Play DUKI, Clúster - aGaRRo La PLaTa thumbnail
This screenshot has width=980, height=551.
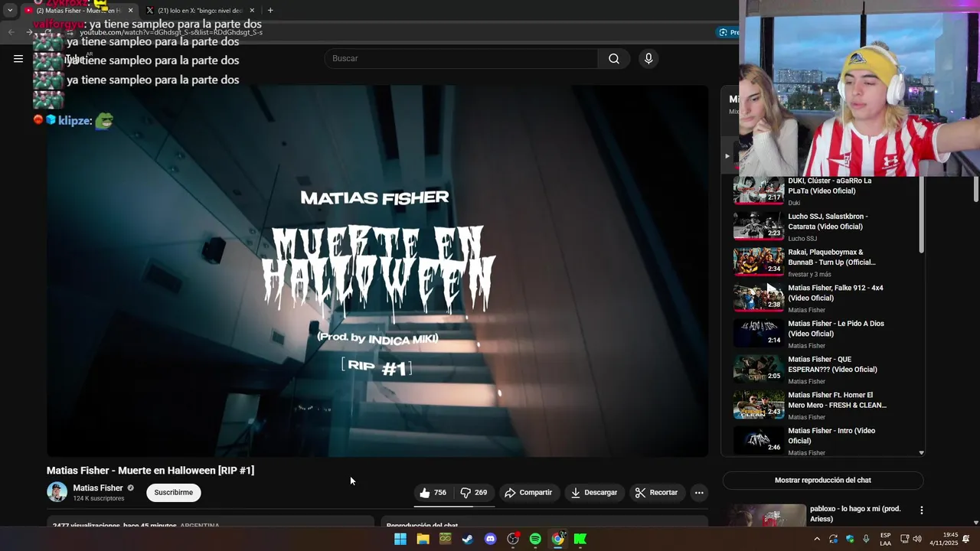coord(759,191)
